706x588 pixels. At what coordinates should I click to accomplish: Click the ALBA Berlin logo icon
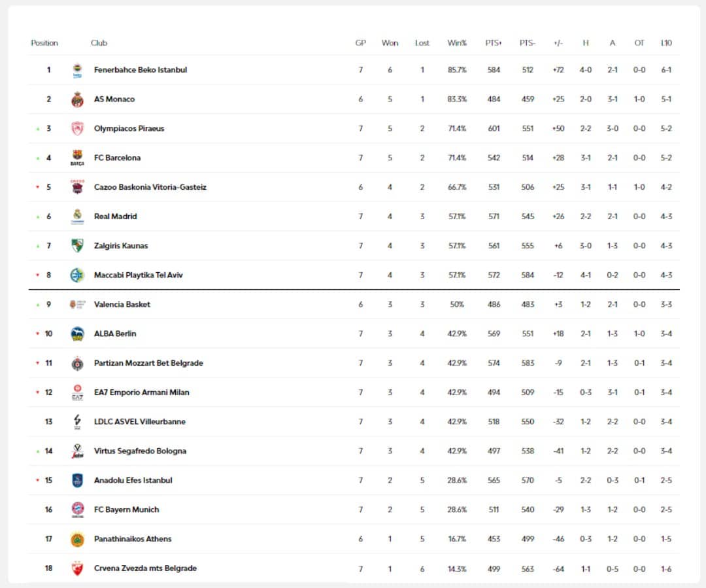77,334
